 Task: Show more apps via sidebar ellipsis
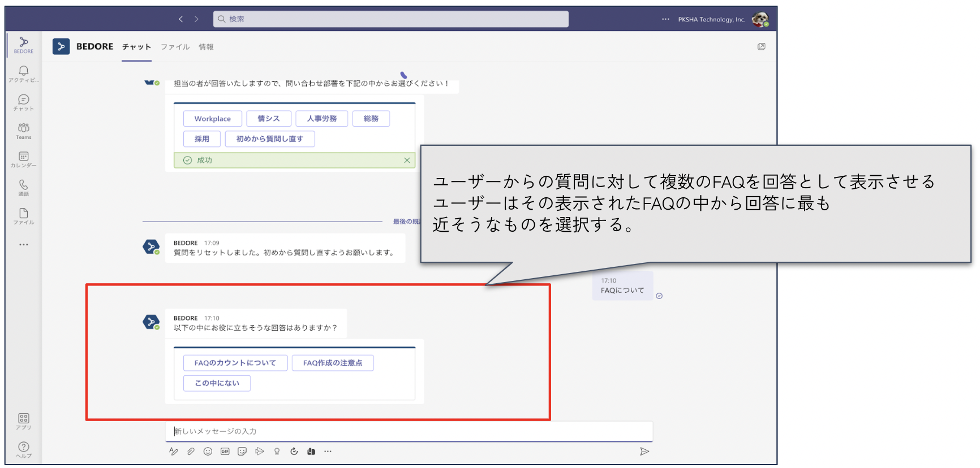24,245
